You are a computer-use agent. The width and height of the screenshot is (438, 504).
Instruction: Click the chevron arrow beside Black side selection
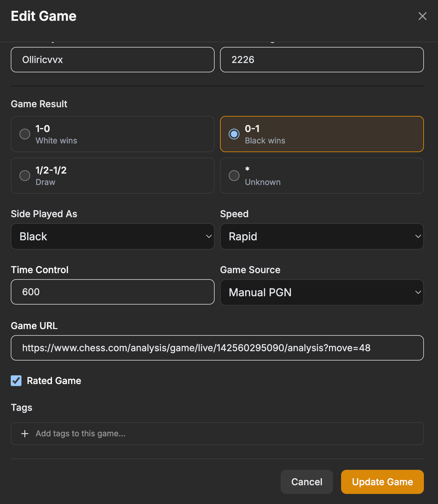point(209,236)
